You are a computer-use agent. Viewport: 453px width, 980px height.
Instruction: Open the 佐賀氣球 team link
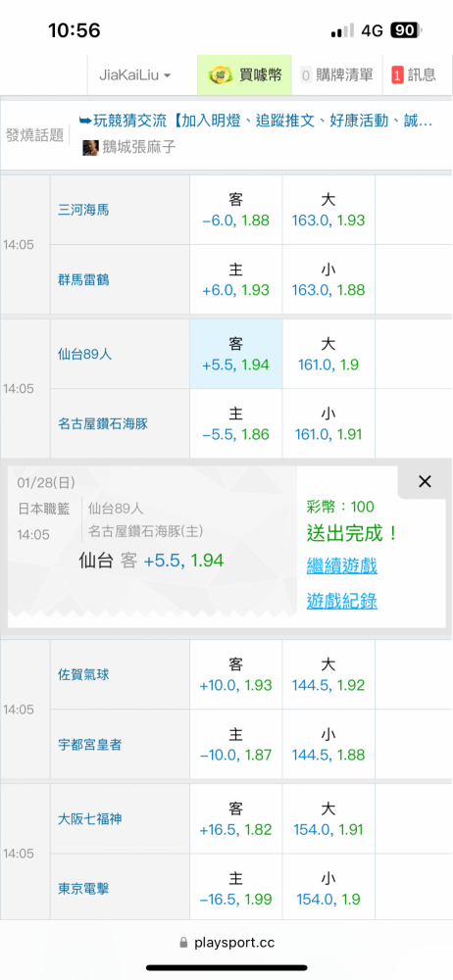[83, 674]
